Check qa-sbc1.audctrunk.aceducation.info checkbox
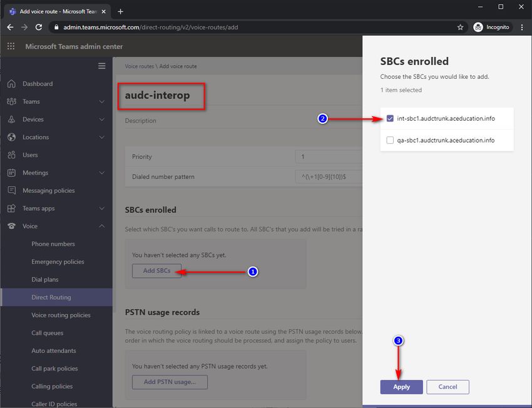 390,140
